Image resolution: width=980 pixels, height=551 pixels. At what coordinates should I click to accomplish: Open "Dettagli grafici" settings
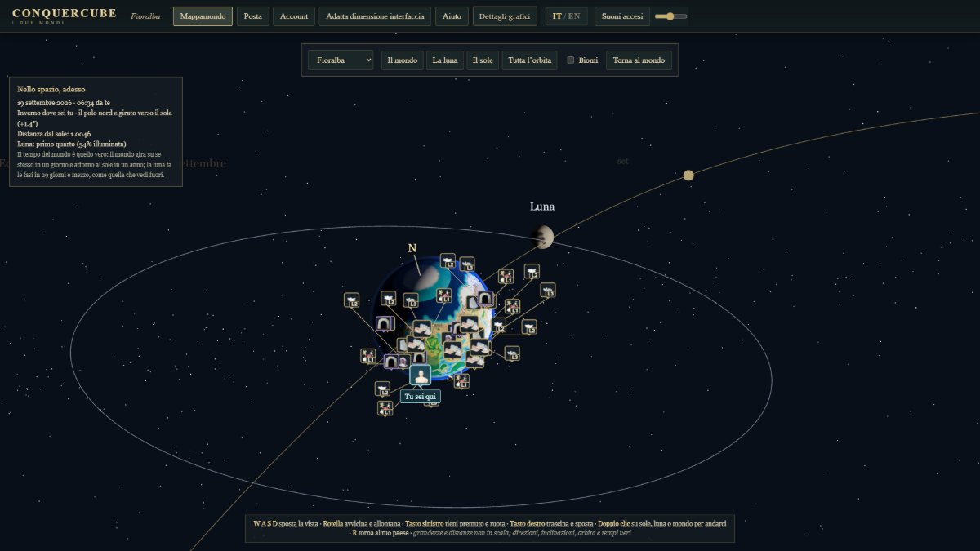coord(505,16)
